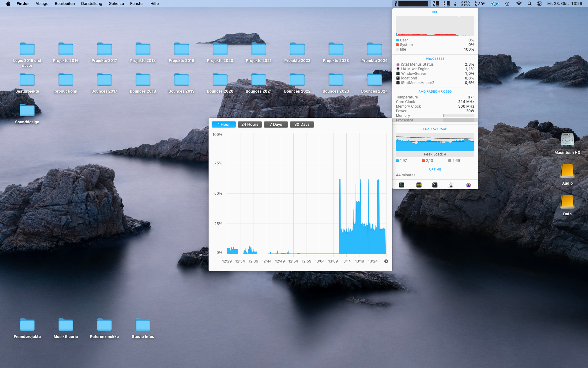The height and width of the screenshot is (368, 588).
Task: Open the iStat sensors temperature dropdown
Action: [480, 4]
